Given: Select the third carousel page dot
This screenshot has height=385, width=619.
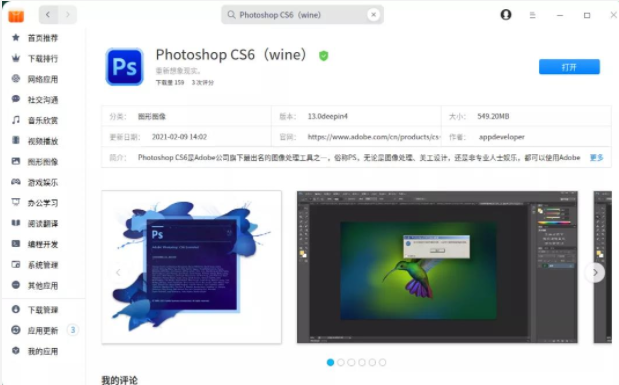Looking at the screenshot, I should [x=351, y=362].
